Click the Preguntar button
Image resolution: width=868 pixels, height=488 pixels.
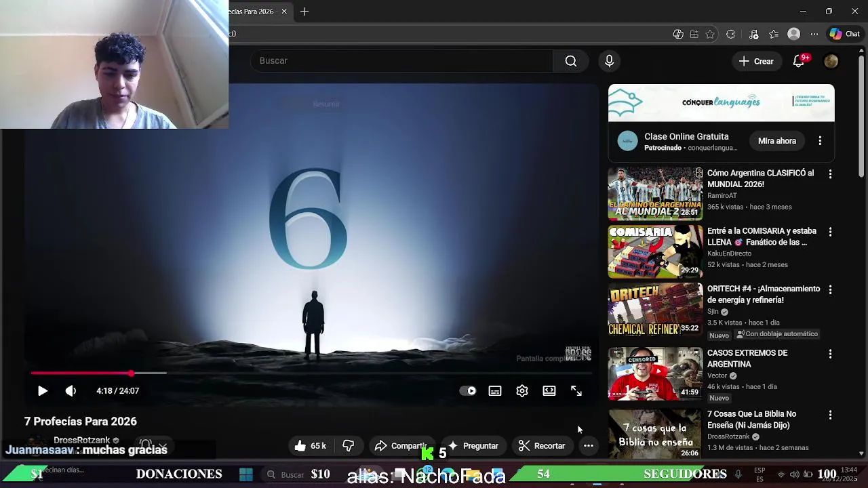pyautogui.click(x=473, y=446)
